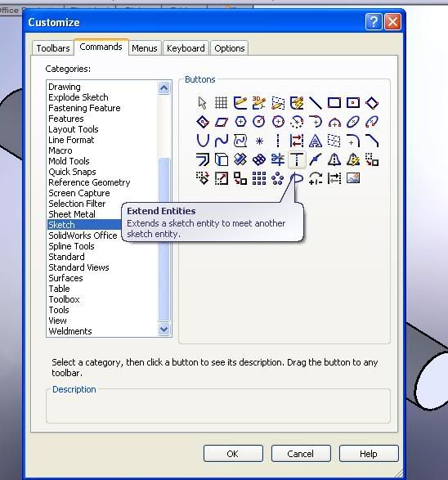Click the OK button

233,453
